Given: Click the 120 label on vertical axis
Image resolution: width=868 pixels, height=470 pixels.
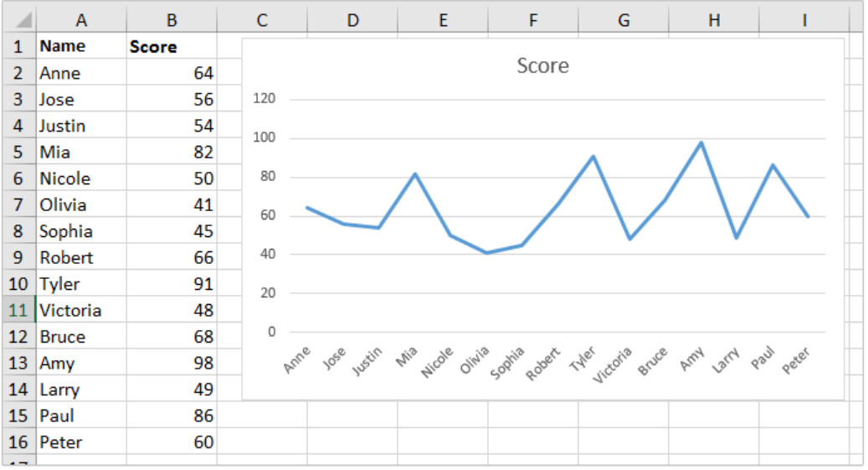Looking at the screenshot, I should [264, 99].
